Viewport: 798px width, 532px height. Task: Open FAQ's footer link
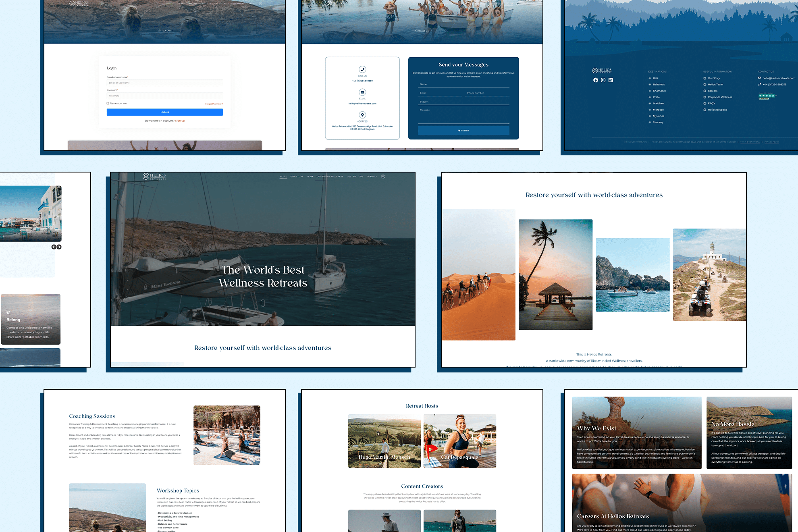click(x=711, y=104)
